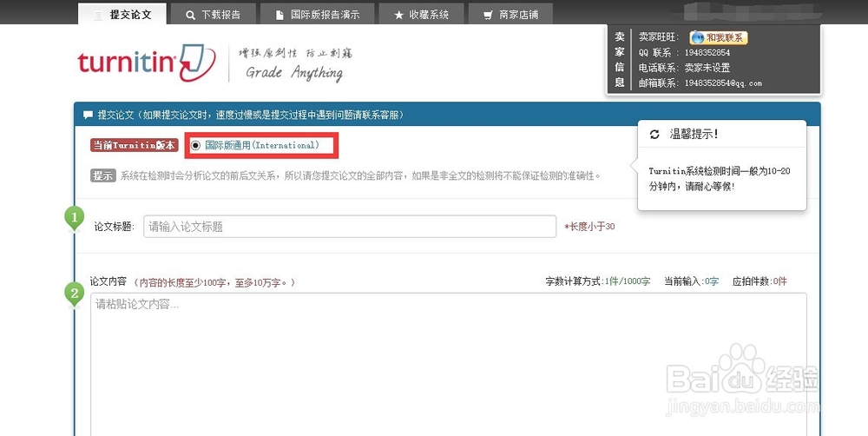868x436 pixels.
Task: Select the 国际版通用(International) radio button
Action: [195, 145]
